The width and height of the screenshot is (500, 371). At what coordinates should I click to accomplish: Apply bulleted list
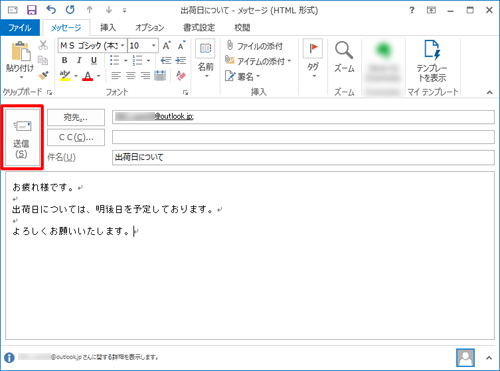click(x=114, y=60)
